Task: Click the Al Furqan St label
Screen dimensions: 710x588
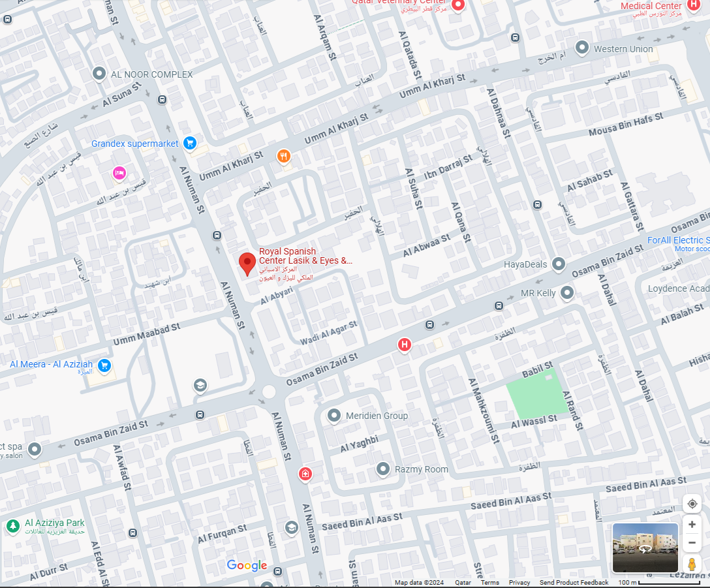Action: tap(223, 534)
